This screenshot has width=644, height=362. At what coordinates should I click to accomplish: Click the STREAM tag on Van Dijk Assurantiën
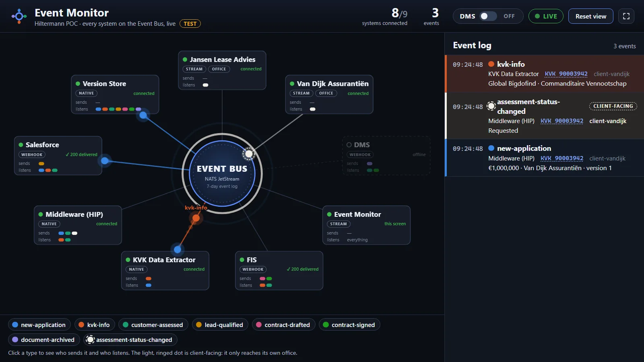[x=301, y=93]
